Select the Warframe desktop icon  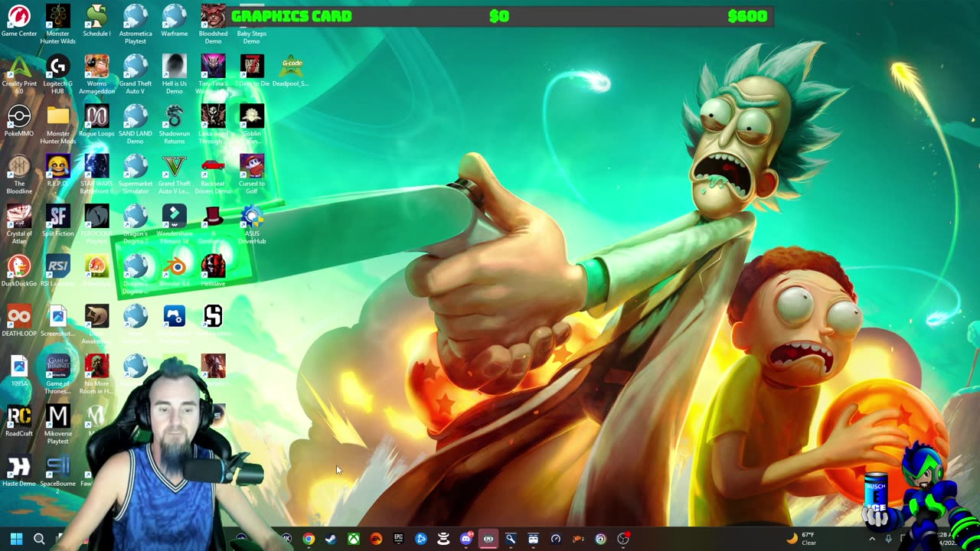[175, 21]
